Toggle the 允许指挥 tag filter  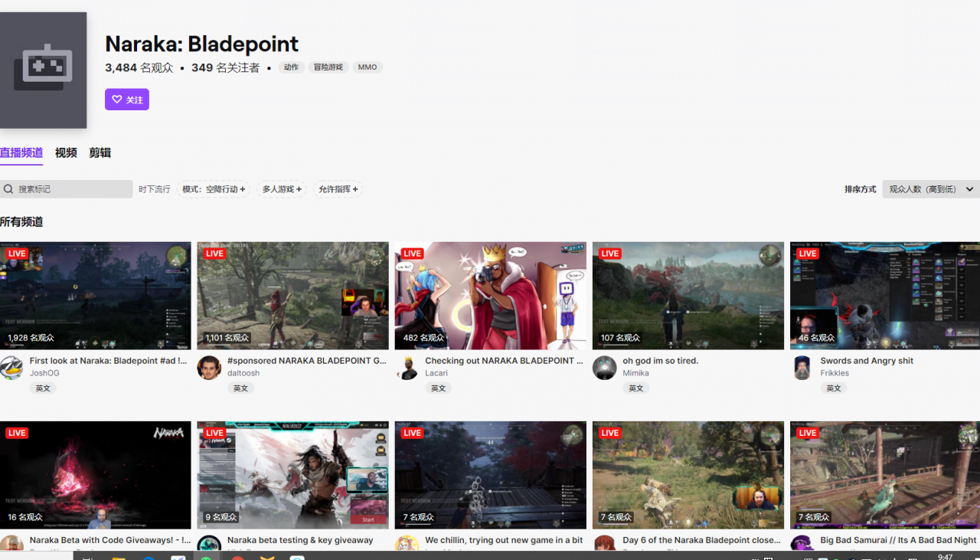(x=338, y=189)
